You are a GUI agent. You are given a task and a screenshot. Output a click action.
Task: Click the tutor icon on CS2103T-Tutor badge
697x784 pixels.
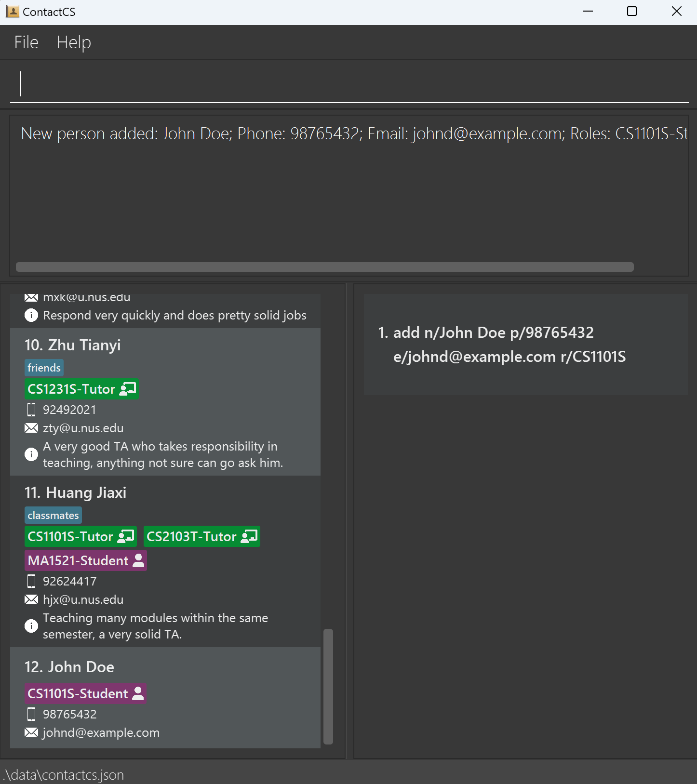tap(249, 536)
